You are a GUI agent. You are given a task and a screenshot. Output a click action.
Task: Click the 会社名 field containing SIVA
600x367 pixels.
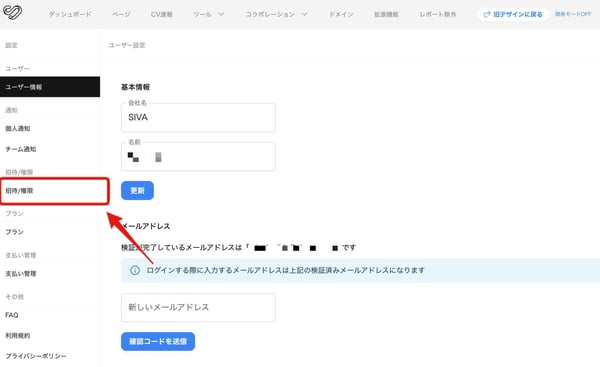[x=198, y=117]
